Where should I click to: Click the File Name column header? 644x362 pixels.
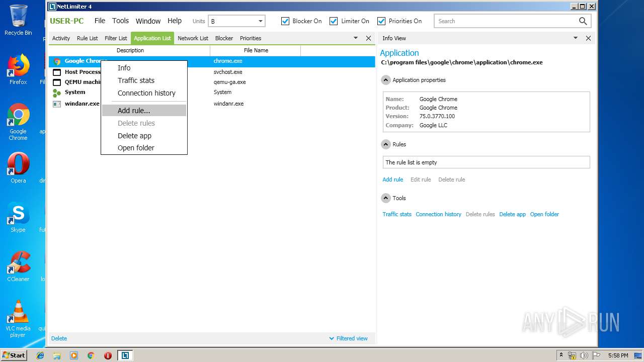coord(256,50)
